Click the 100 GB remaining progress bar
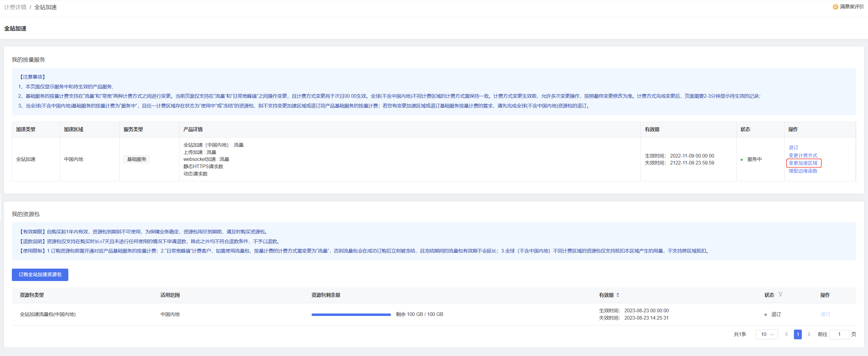This screenshot has width=868, height=356. 351,315
